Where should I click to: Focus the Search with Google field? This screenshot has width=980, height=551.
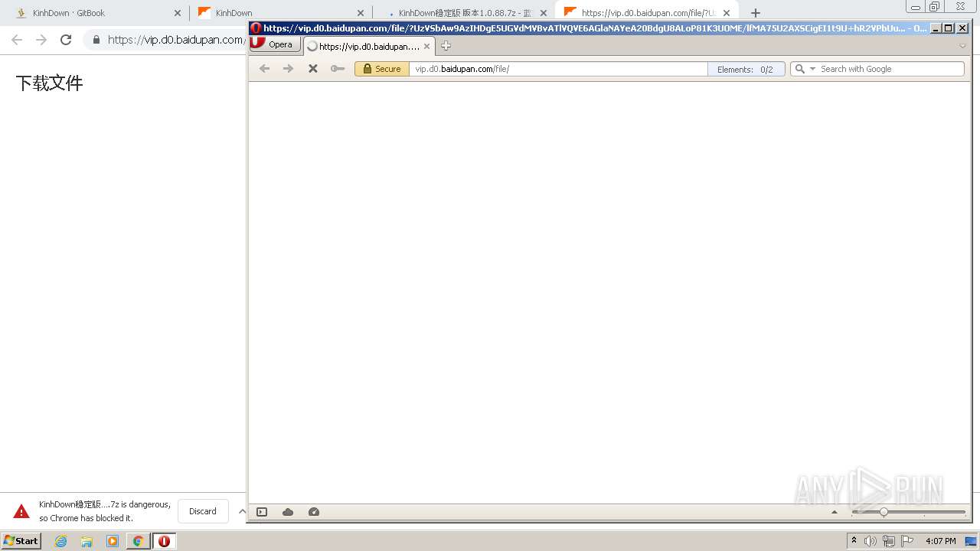click(x=890, y=69)
